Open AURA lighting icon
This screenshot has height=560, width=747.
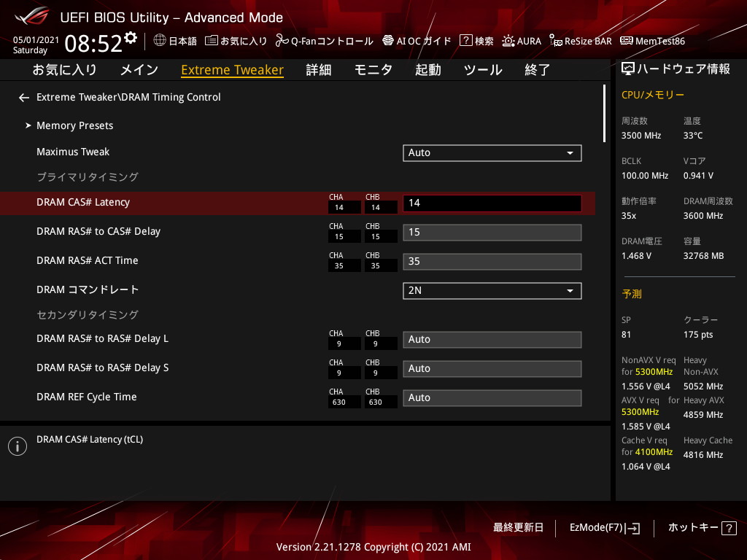(x=508, y=41)
